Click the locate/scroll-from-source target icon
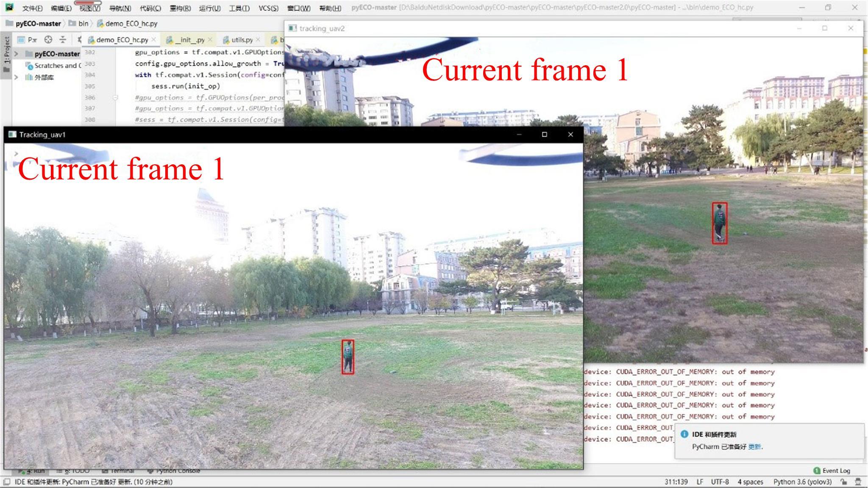The image size is (868, 488). coord(48,40)
